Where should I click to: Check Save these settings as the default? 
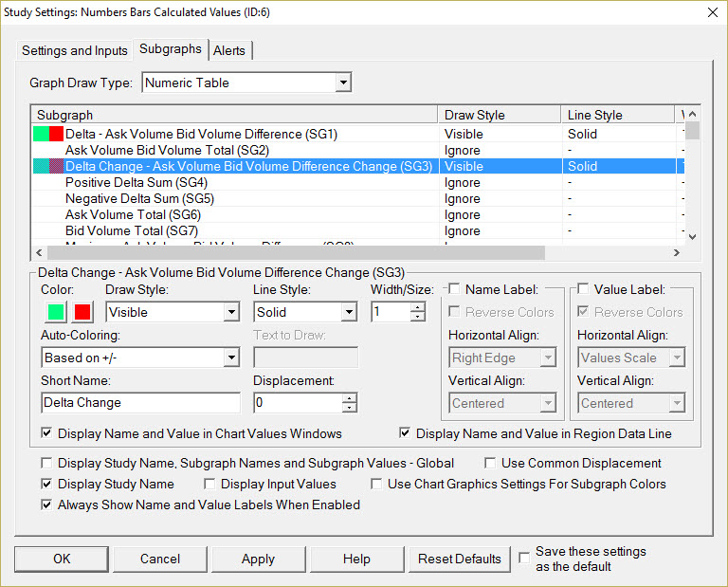click(x=524, y=558)
